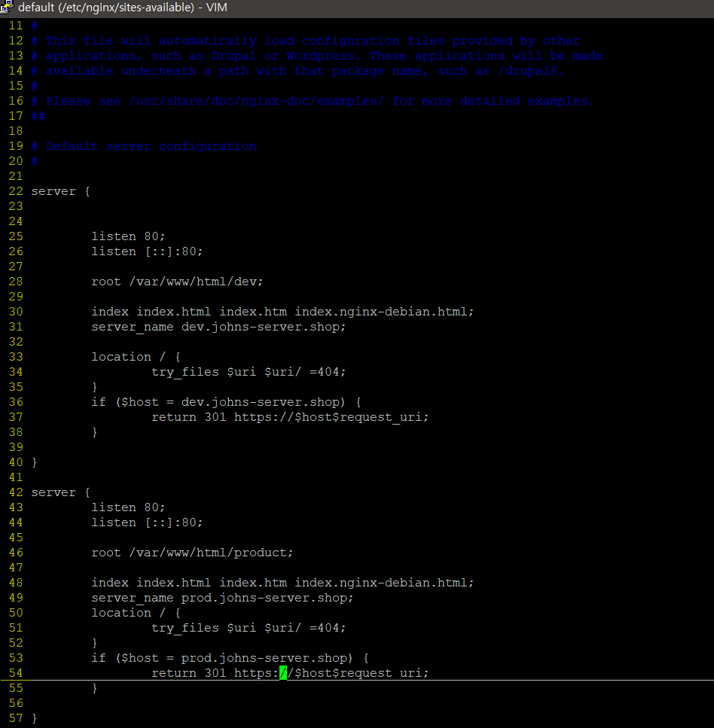Click the window title 'default (/etc/nginx/sites-available) - VIM'

pyautogui.click(x=122, y=8)
